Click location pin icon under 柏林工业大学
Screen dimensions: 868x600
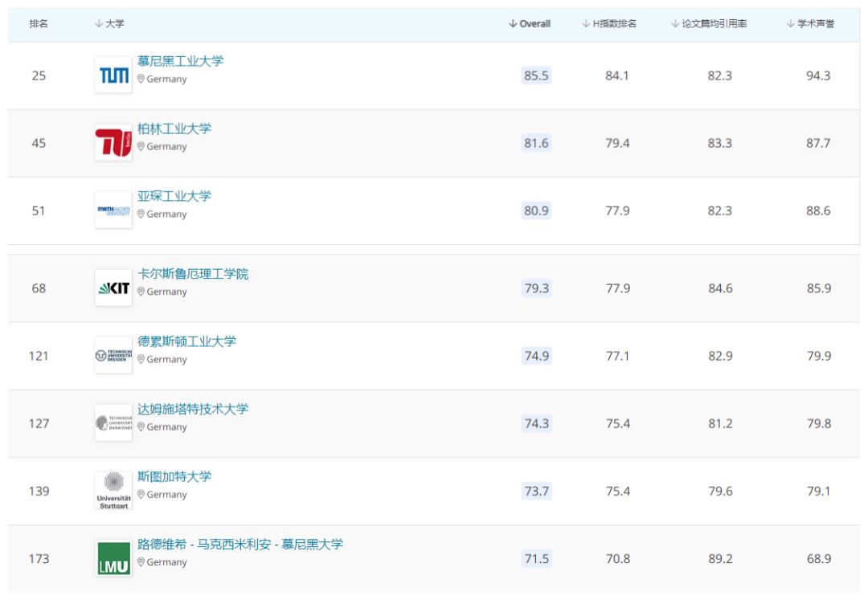click(x=141, y=146)
